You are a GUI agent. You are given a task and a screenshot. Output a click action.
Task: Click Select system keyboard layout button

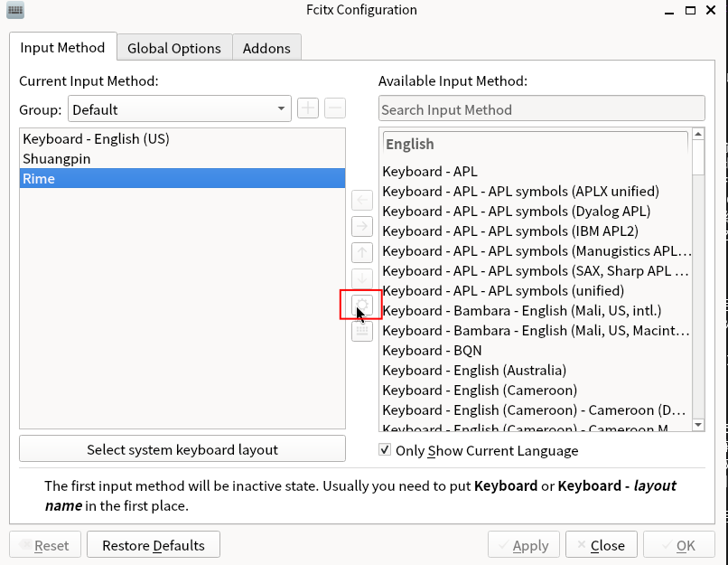tap(182, 449)
